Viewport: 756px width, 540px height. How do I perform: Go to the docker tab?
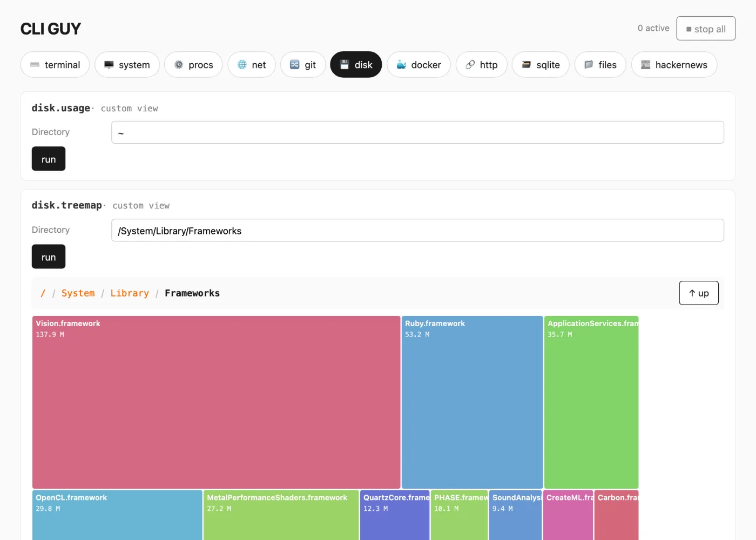pos(418,65)
